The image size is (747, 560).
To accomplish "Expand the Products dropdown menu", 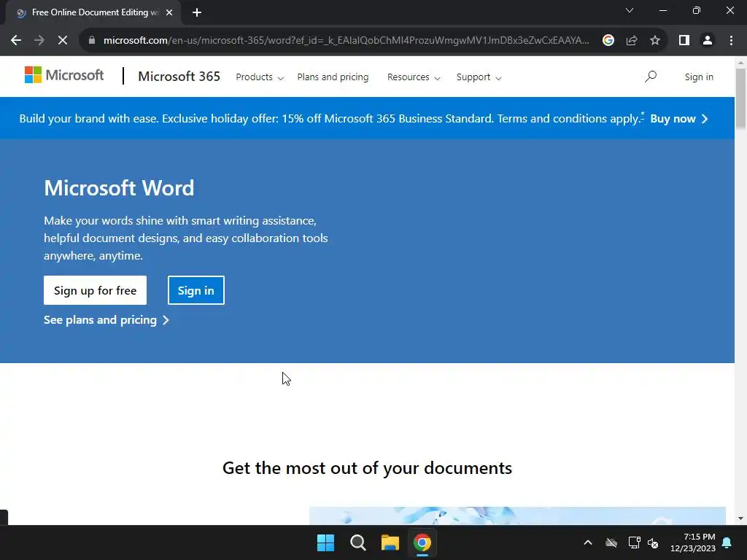I will 260,77.
